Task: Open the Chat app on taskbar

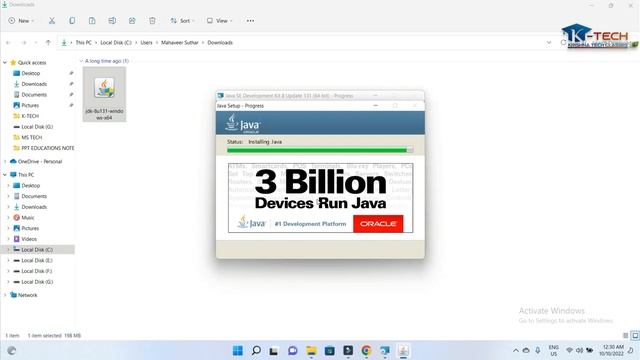Action: [293, 351]
